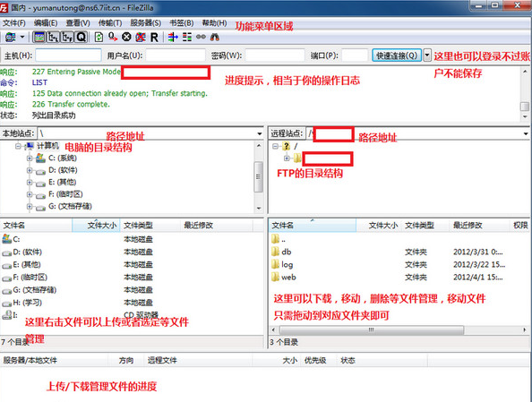Click the 用户名 username input field
Viewport: 532px width, 402px height.
[x=176, y=56]
